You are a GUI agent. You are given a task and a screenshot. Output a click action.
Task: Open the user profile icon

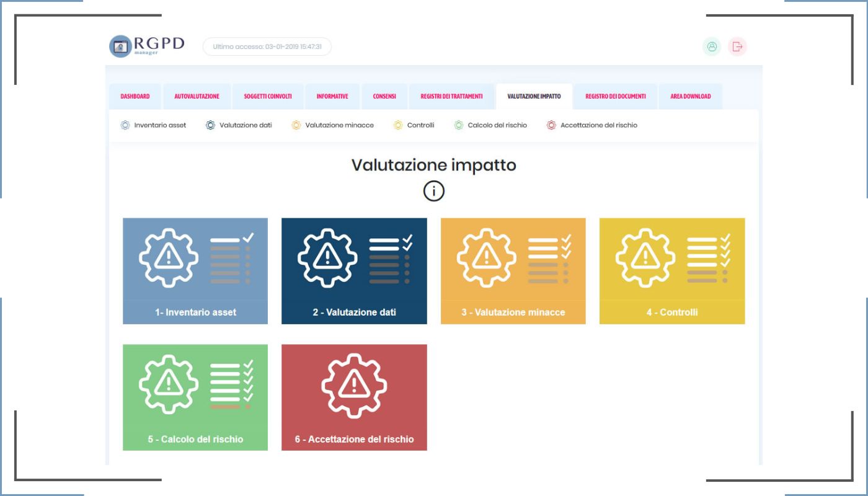[712, 46]
